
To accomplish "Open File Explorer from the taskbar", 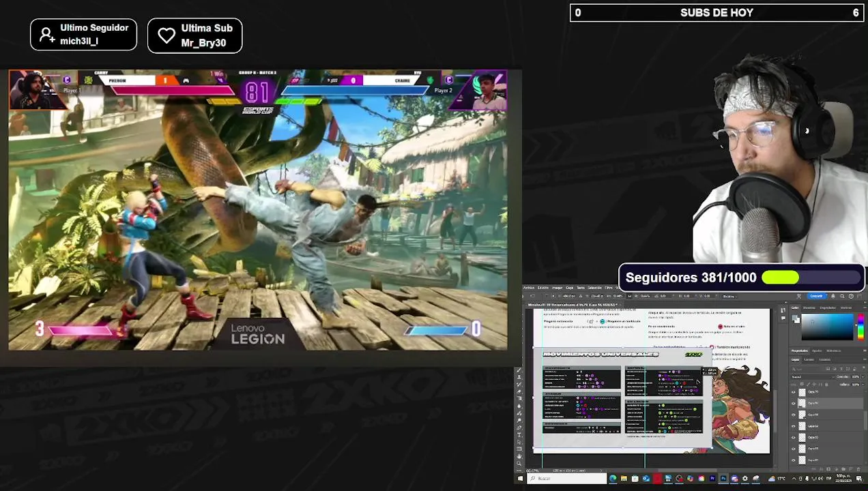I will 624,478.
